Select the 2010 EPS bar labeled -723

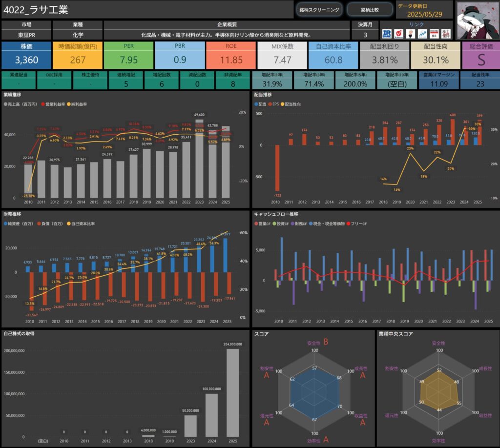277,168
